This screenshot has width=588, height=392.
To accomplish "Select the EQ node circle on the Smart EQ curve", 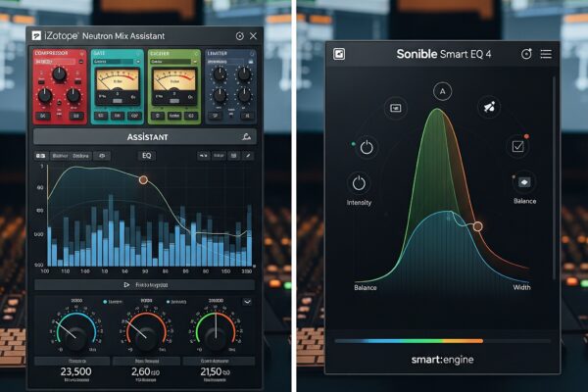I will [477, 226].
